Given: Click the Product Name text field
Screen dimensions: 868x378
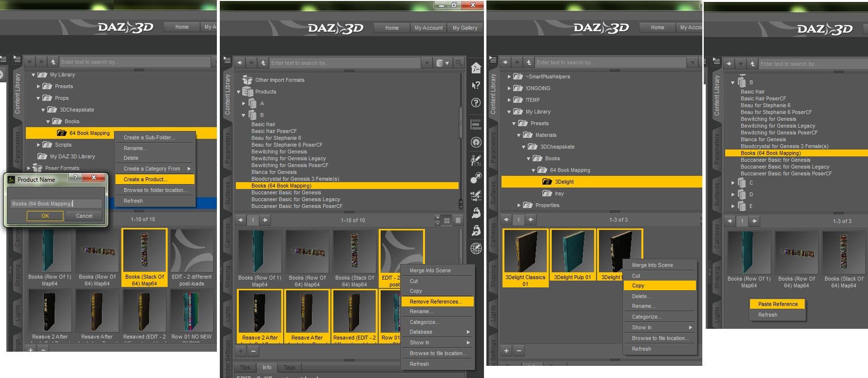Looking at the screenshot, I should tap(56, 204).
